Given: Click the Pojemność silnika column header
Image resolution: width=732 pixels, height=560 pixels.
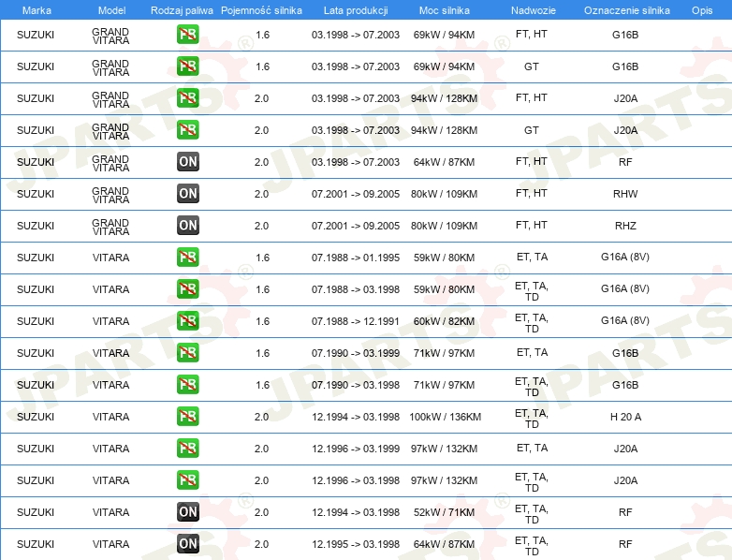Looking at the screenshot, I should (x=261, y=10).
